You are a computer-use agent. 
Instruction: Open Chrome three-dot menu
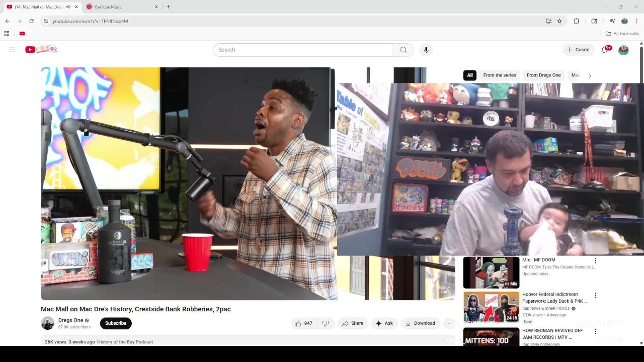point(636,21)
